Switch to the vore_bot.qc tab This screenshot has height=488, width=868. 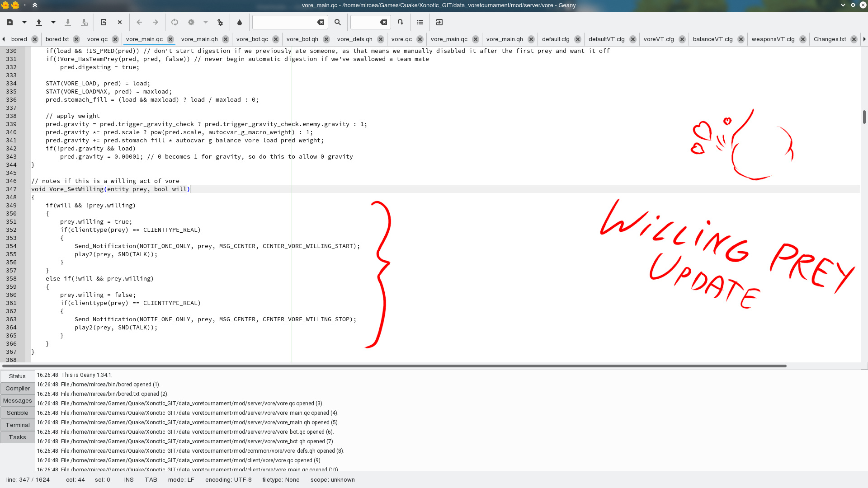coord(252,39)
